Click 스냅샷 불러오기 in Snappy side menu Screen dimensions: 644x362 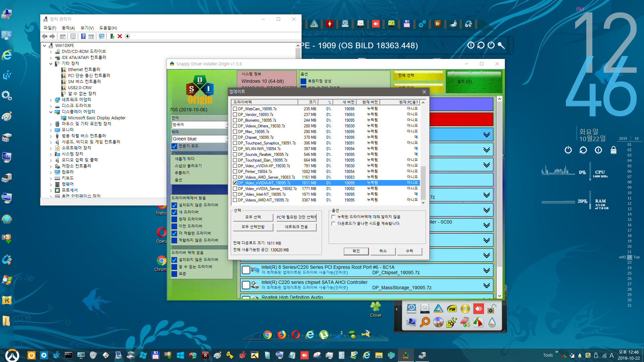pos(188,166)
